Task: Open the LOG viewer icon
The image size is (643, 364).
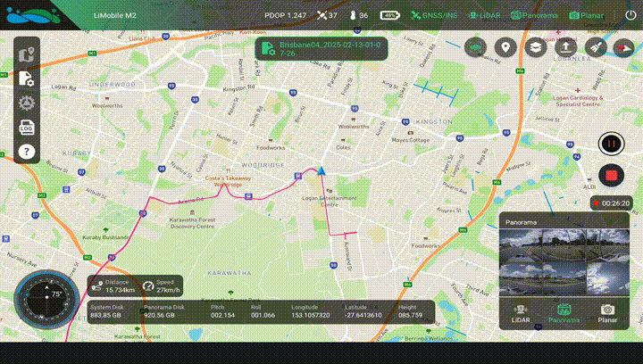Action: 26,127
